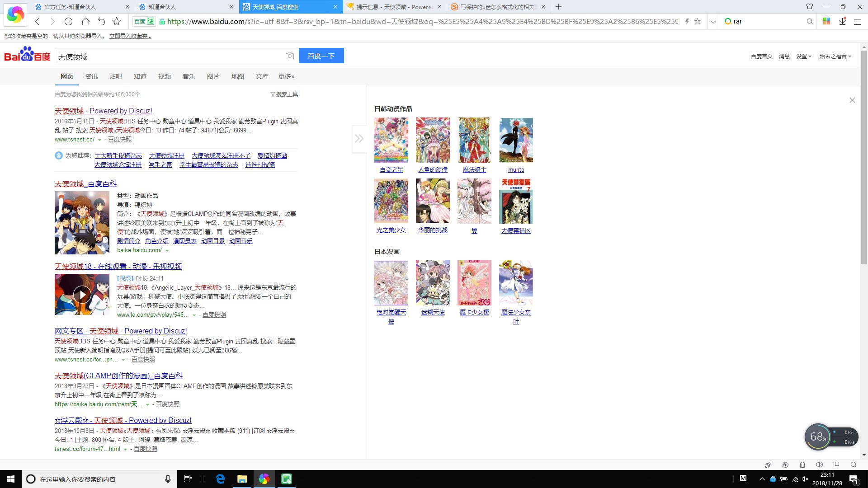
Task: Open the browser hamburger menu icon
Action: point(857,21)
